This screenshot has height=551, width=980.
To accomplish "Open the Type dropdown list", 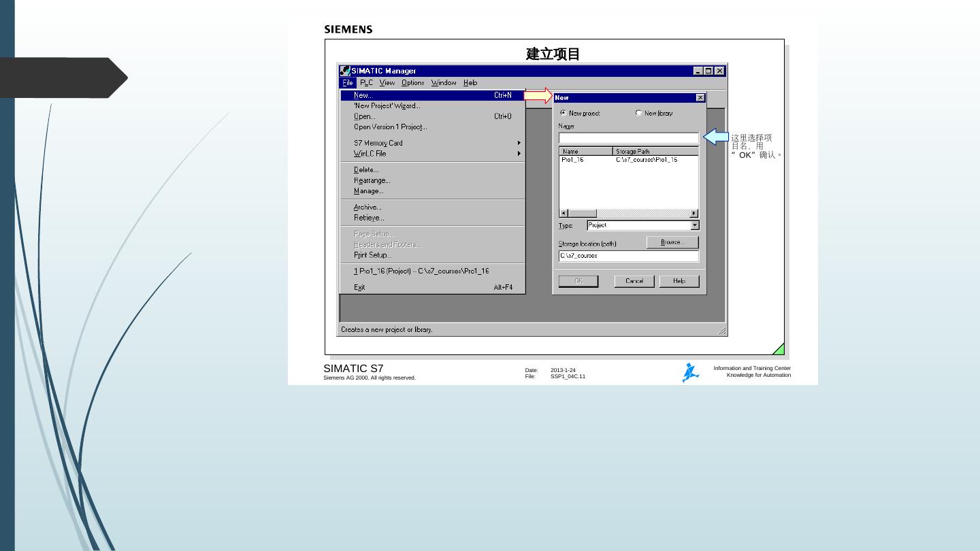I will 694,225.
